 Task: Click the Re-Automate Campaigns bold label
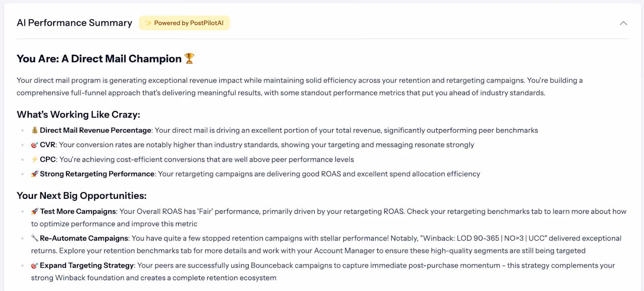(x=84, y=238)
